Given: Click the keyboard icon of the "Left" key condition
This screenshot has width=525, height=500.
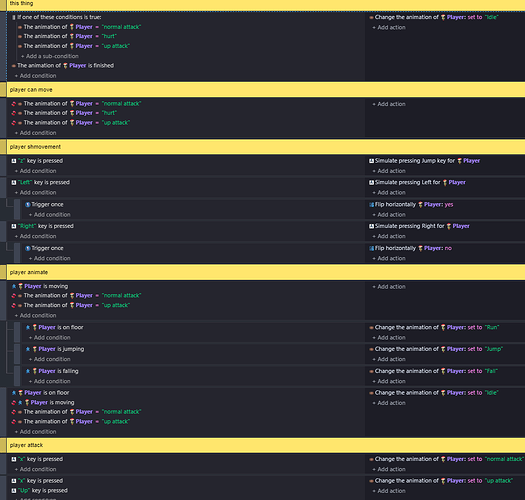Looking at the screenshot, I should pyautogui.click(x=14, y=183).
